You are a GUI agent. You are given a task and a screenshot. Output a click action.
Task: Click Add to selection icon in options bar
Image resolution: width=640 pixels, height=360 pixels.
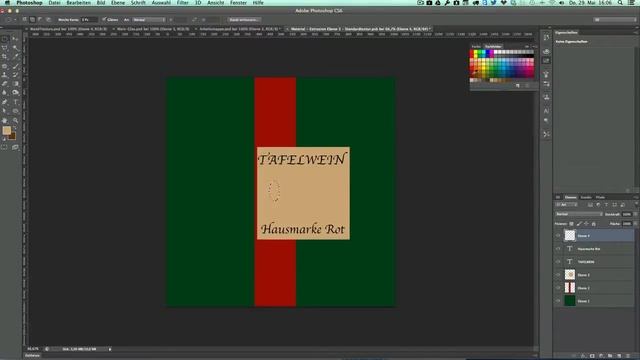click(33, 20)
